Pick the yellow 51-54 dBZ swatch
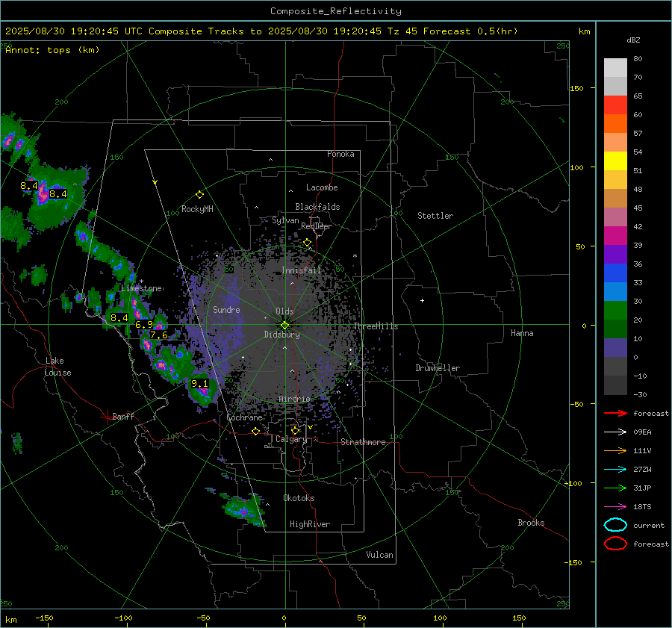Image resolution: width=672 pixels, height=628 pixels. pos(615,161)
